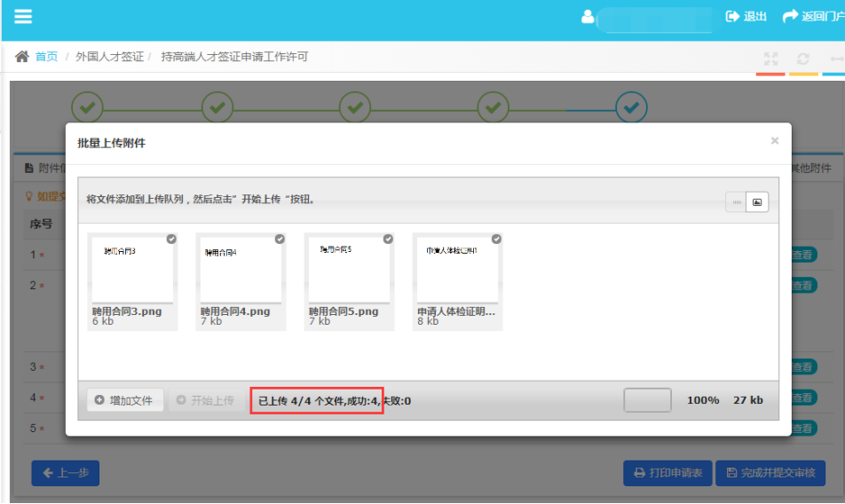Click the 首页 breadcrumb link
Screen dimensions: 845x504
(46, 57)
